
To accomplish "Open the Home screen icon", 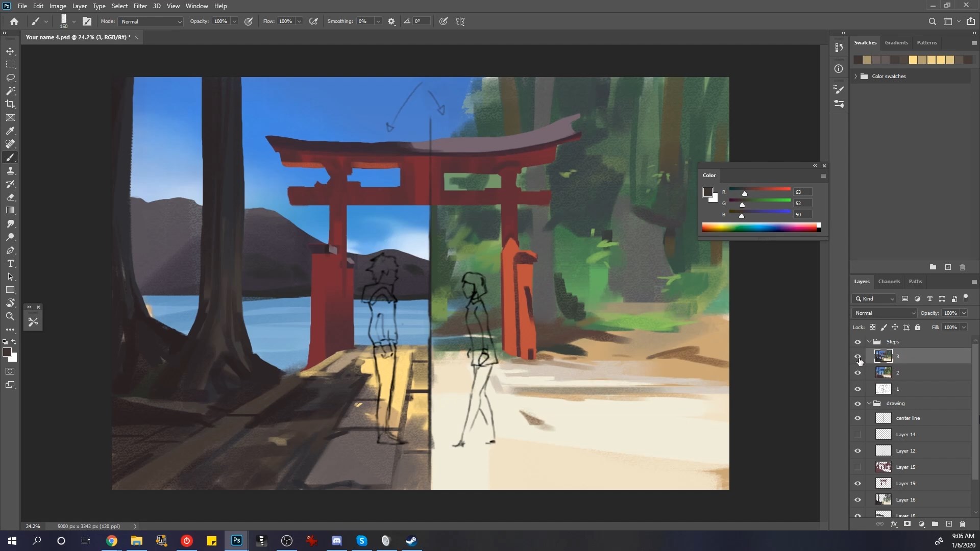I will coord(14,21).
